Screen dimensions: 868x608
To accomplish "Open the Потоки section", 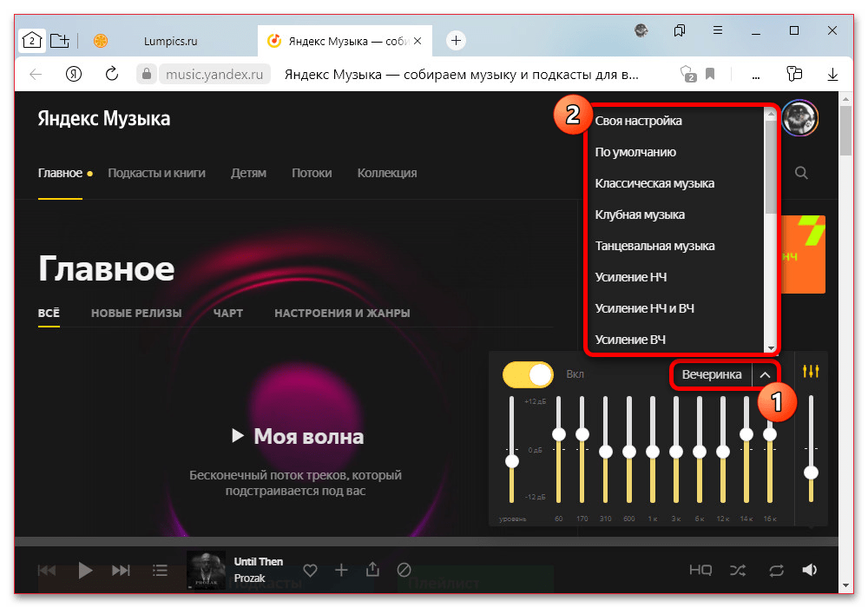I will [312, 174].
